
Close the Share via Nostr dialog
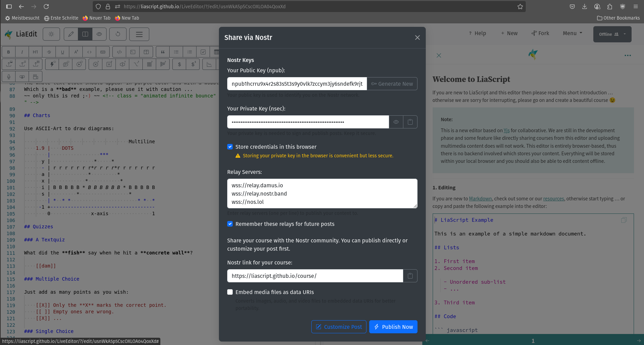417,38
